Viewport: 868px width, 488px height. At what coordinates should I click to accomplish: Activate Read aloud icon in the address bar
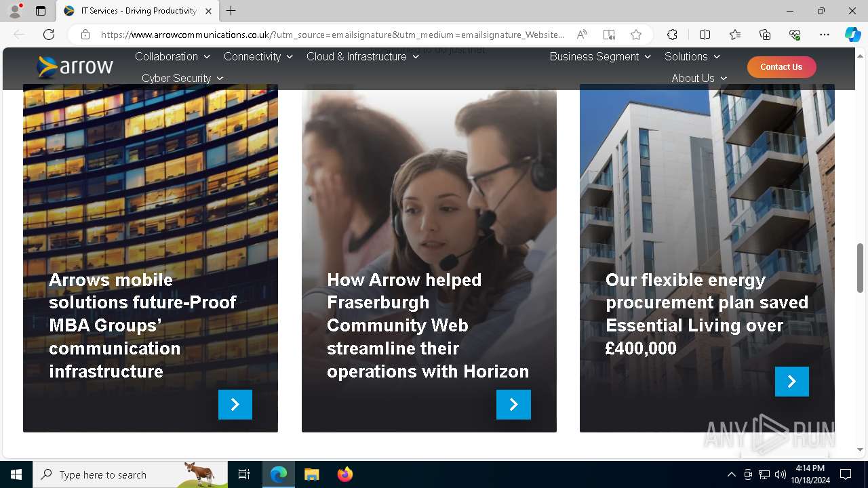point(582,35)
